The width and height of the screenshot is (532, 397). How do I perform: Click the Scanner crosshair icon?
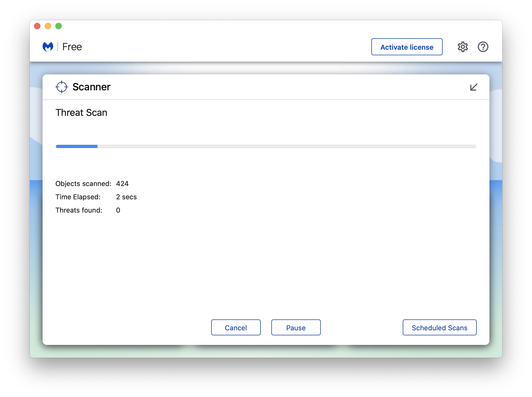(62, 87)
